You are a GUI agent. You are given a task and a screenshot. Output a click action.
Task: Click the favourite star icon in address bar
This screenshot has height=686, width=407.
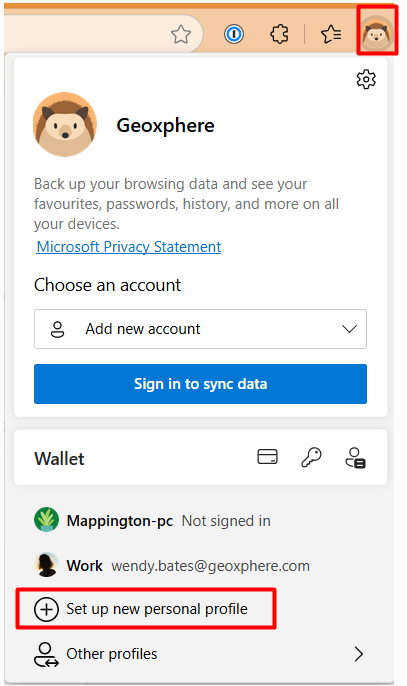tap(181, 35)
